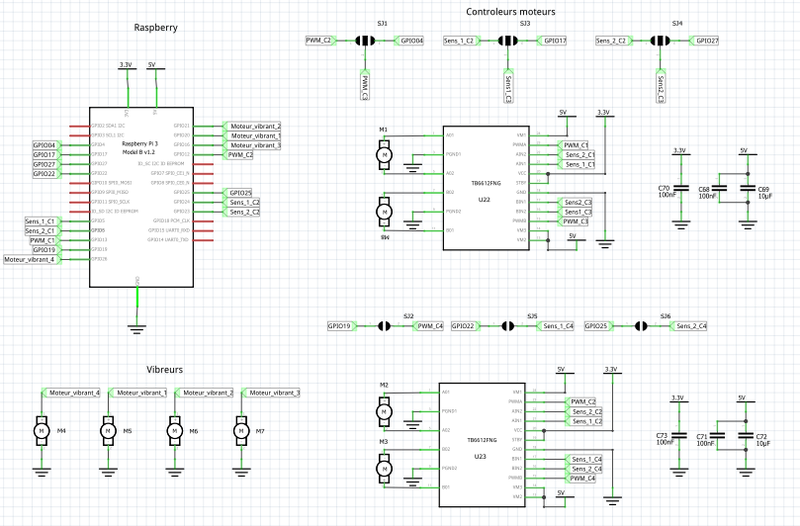Select the 5V power symbol above Raspberry Pi
Image resolution: width=800 pixels, height=526 pixels.
click(153, 65)
